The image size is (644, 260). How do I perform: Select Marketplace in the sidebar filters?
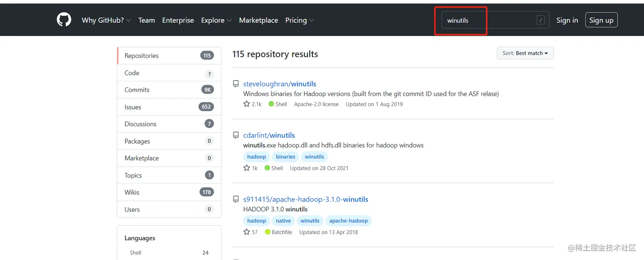(169, 158)
